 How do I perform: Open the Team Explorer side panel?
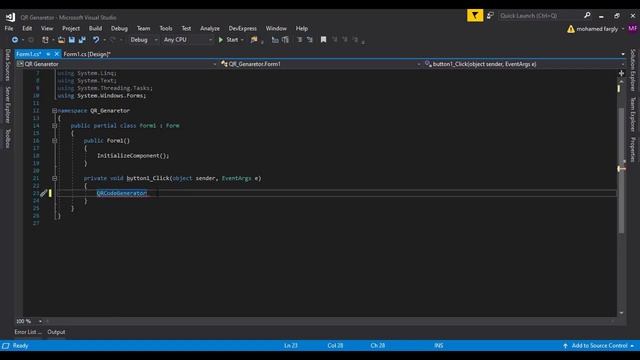pyautogui.click(x=633, y=114)
